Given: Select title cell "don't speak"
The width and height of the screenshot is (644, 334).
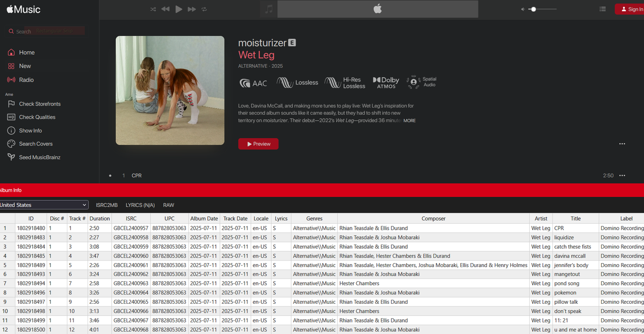Looking at the screenshot, I should [x=576, y=311].
